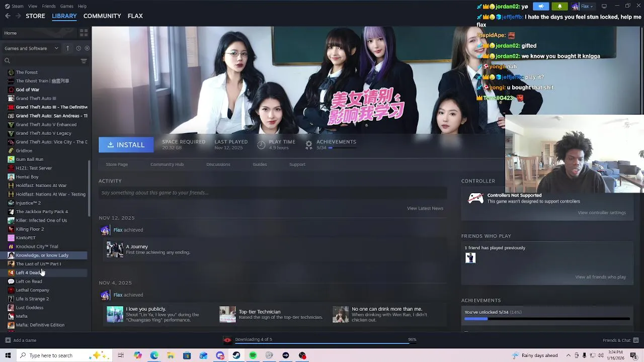The image size is (644, 362).
Task: Switch to the COMMUNITY tab
Action: 102,16
